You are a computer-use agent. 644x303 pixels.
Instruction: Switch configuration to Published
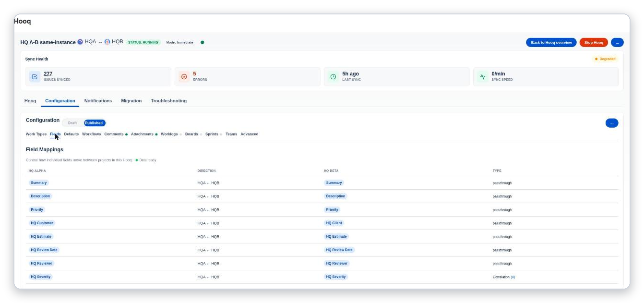click(x=94, y=123)
